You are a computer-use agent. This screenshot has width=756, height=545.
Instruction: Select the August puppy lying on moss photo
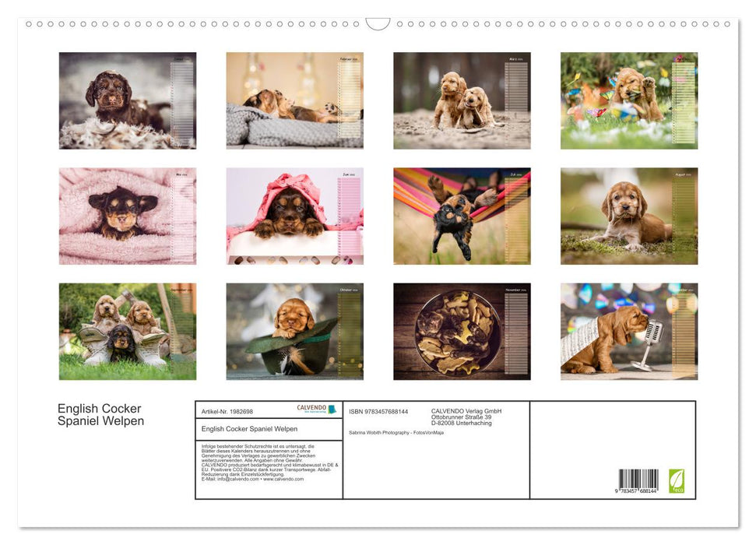pos(628,216)
